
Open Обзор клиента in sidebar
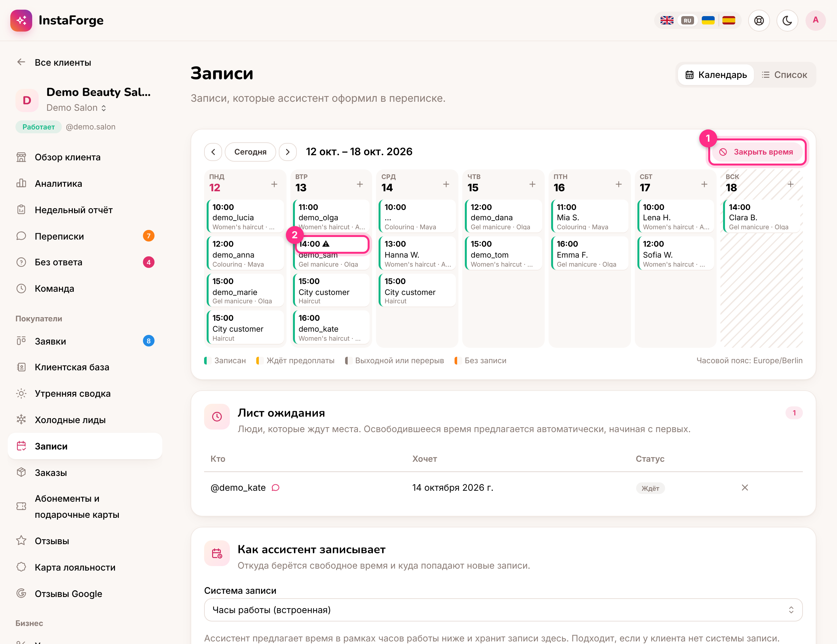click(x=85, y=157)
